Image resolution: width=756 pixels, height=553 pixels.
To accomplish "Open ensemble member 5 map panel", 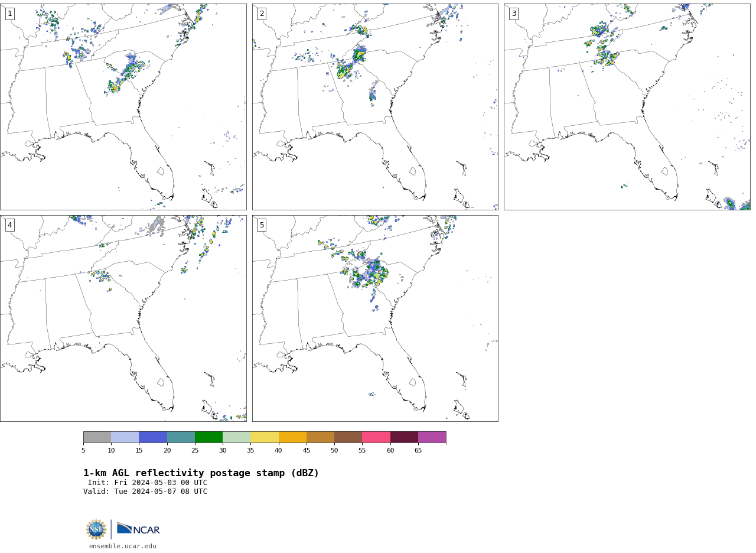I will point(375,318).
